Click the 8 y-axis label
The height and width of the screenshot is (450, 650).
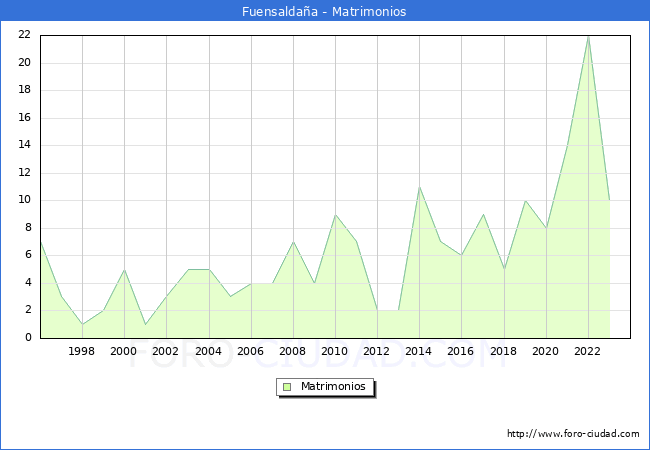click(28, 227)
